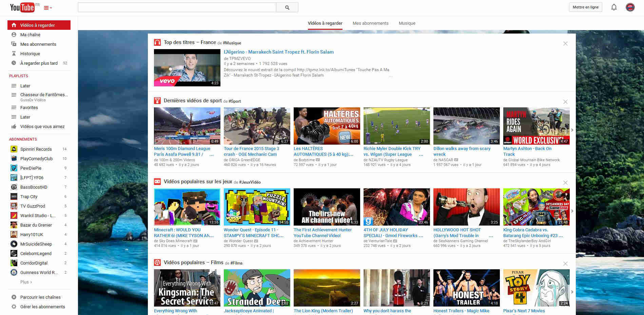Open your account avatar menu
The height and width of the screenshot is (315, 644).
point(630,7)
